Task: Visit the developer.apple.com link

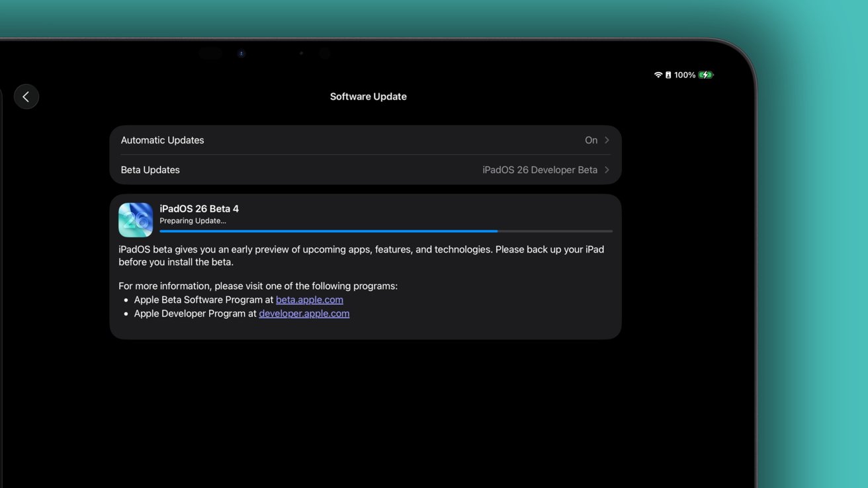Action: point(304,313)
